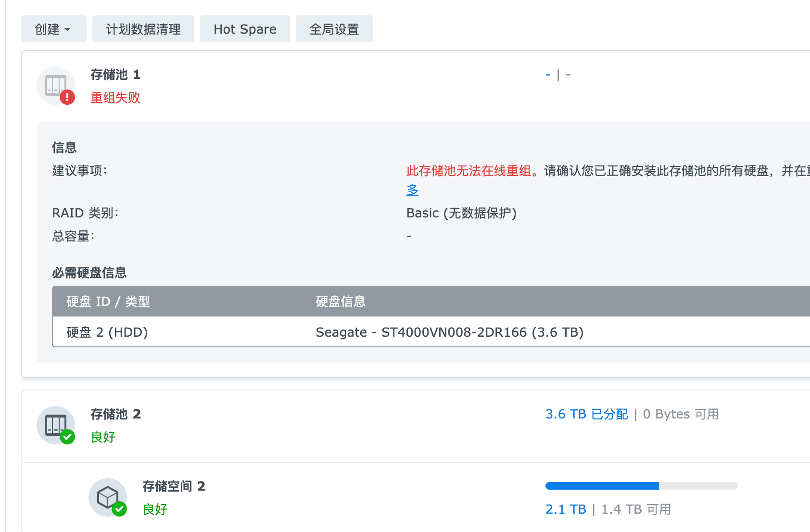Click the green check badge on 存储空间 2
The image size is (810, 532).
(x=119, y=509)
